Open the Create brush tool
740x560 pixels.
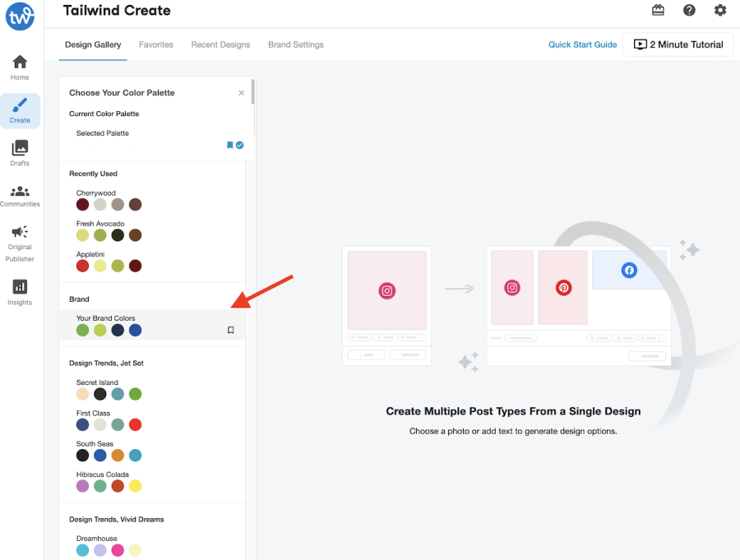tap(20, 110)
